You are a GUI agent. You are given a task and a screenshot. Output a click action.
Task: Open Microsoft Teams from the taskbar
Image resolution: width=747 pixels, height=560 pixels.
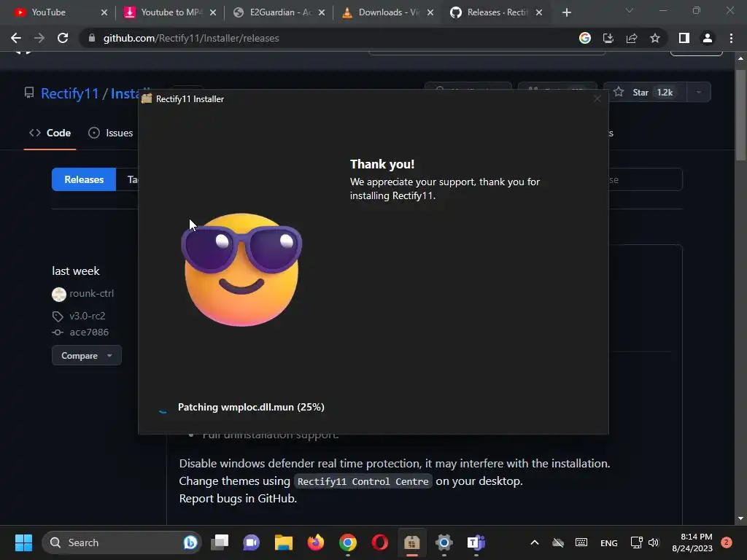pyautogui.click(x=476, y=542)
